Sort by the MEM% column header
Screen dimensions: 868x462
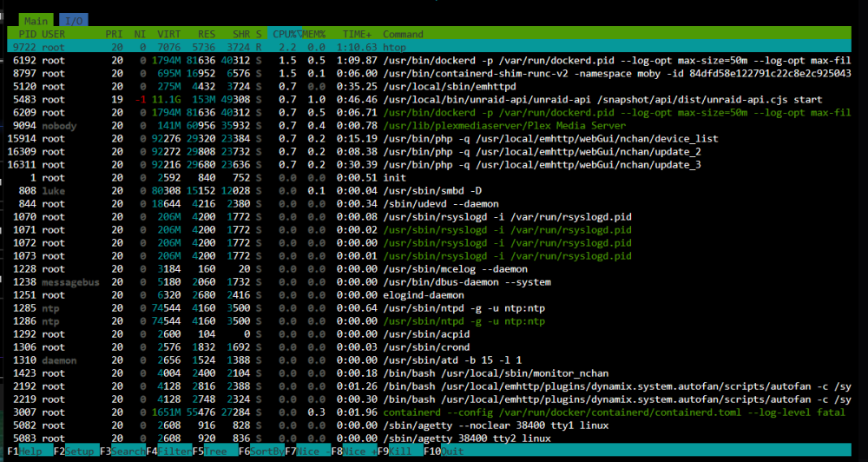(314, 35)
